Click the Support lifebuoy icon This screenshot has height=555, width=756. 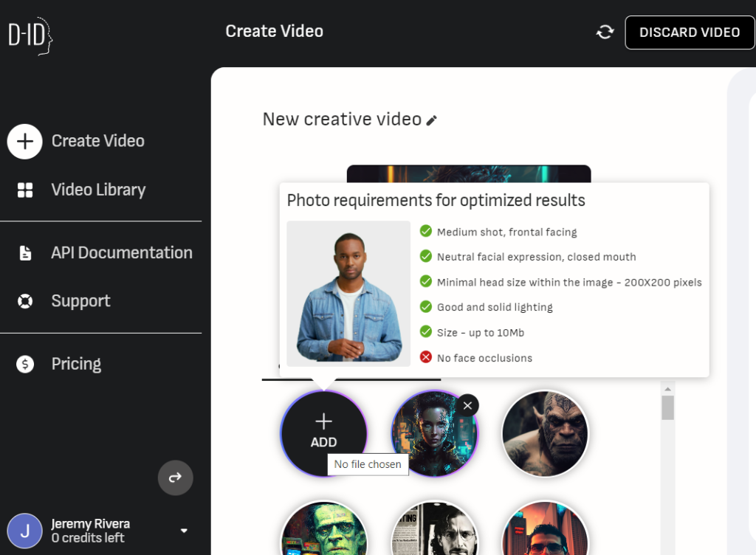(x=25, y=301)
